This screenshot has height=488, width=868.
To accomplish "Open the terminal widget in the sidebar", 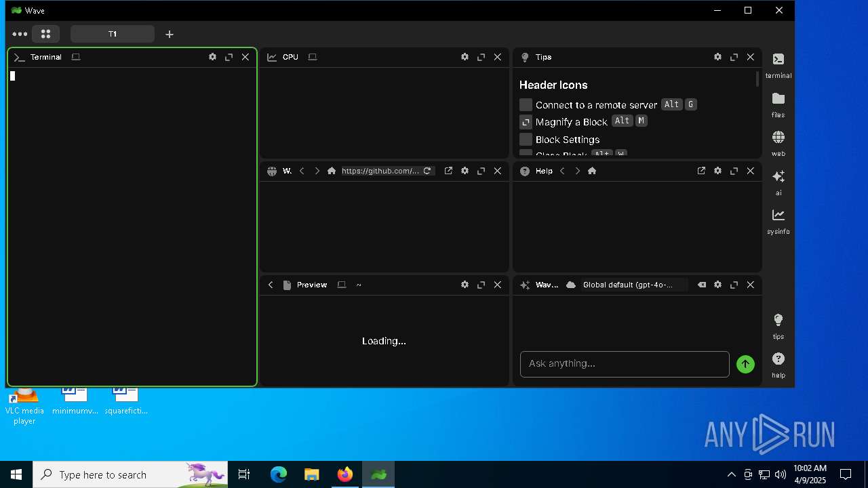I will (x=778, y=66).
